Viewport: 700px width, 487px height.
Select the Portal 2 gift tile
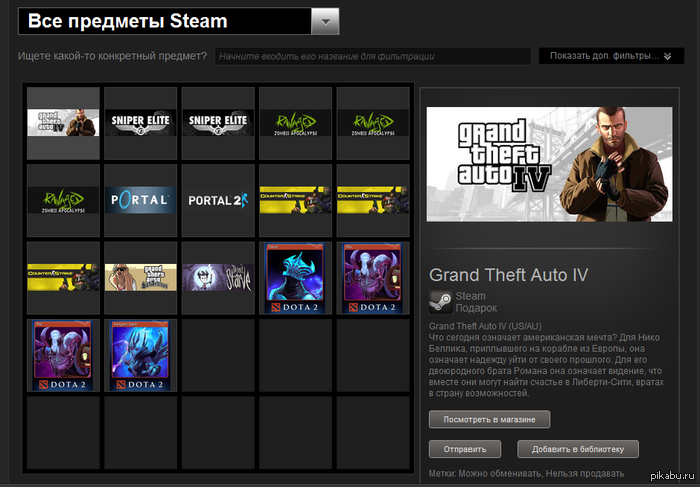[x=218, y=200]
